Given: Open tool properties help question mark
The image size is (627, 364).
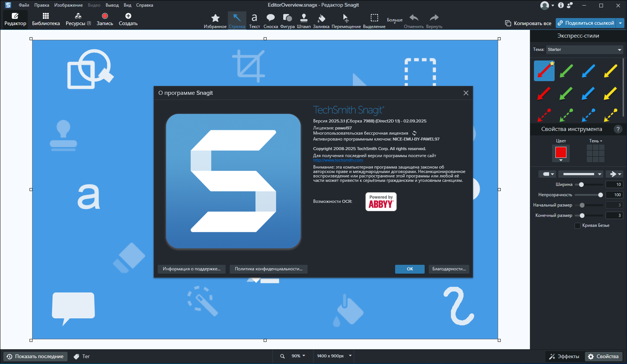Looking at the screenshot, I should point(618,129).
